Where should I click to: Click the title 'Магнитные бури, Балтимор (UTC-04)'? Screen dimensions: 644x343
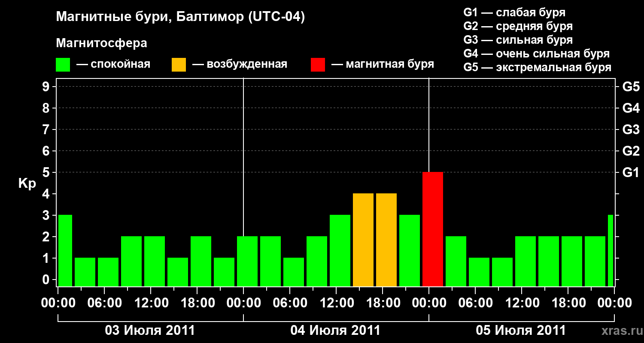(180, 18)
